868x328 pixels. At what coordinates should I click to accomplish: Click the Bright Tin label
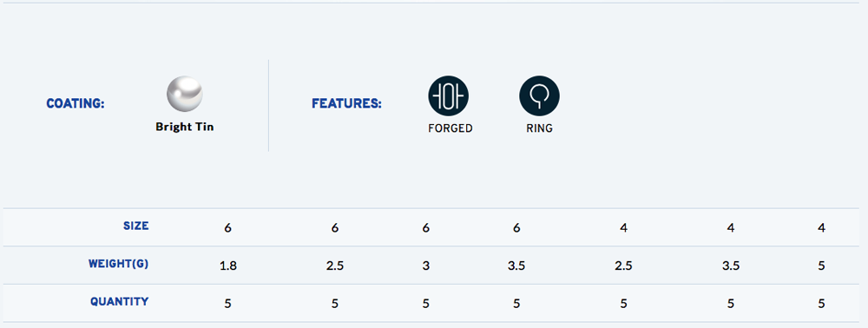(184, 127)
